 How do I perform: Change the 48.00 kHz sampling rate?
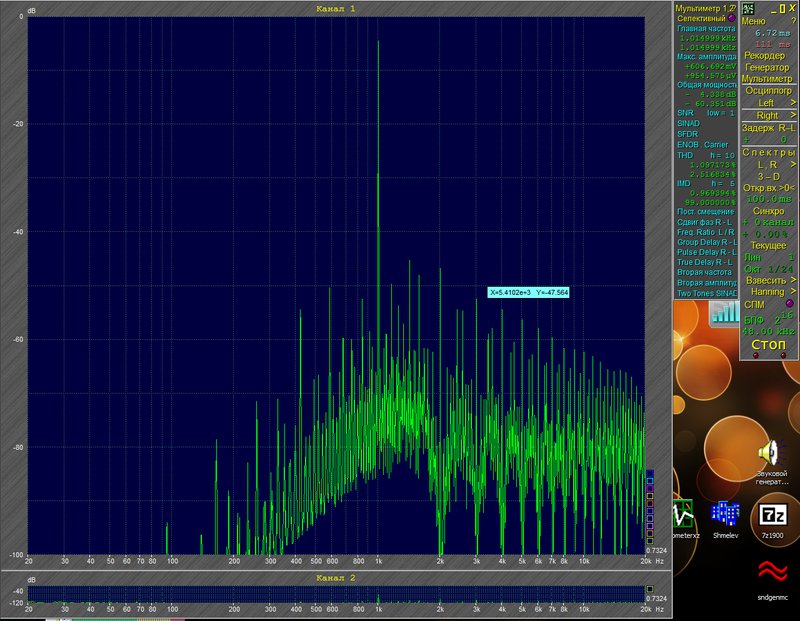point(768,331)
